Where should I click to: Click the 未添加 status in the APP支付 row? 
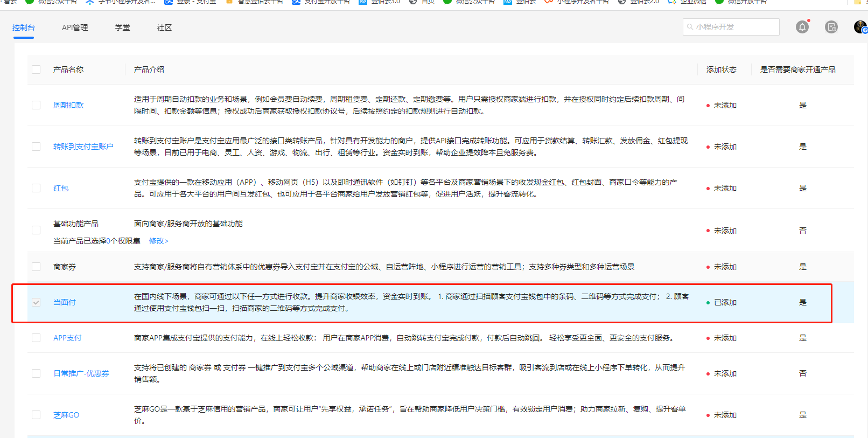tap(725, 338)
